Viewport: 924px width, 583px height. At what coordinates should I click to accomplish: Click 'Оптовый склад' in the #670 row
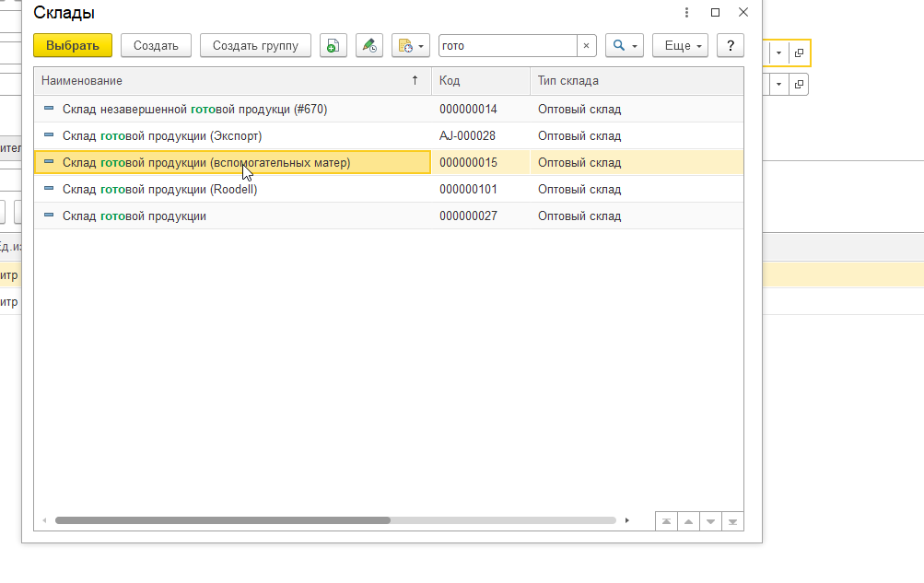[x=579, y=109]
